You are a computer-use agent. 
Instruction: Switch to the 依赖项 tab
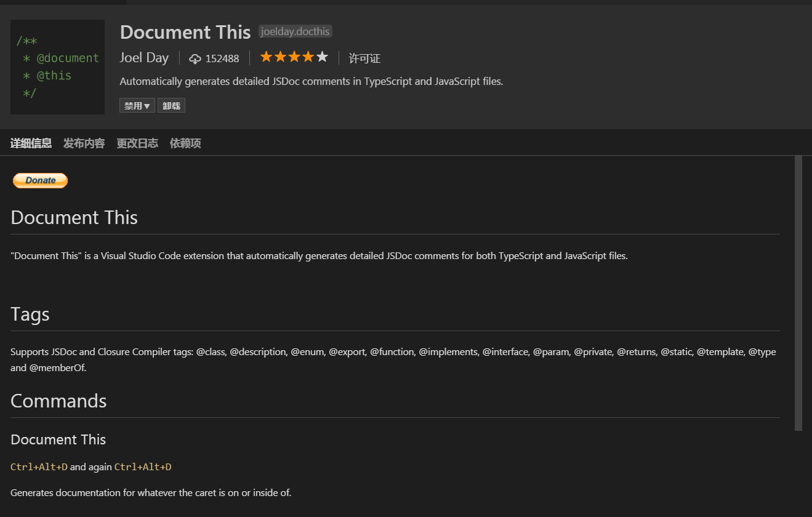pyautogui.click(x=185, y=143)
